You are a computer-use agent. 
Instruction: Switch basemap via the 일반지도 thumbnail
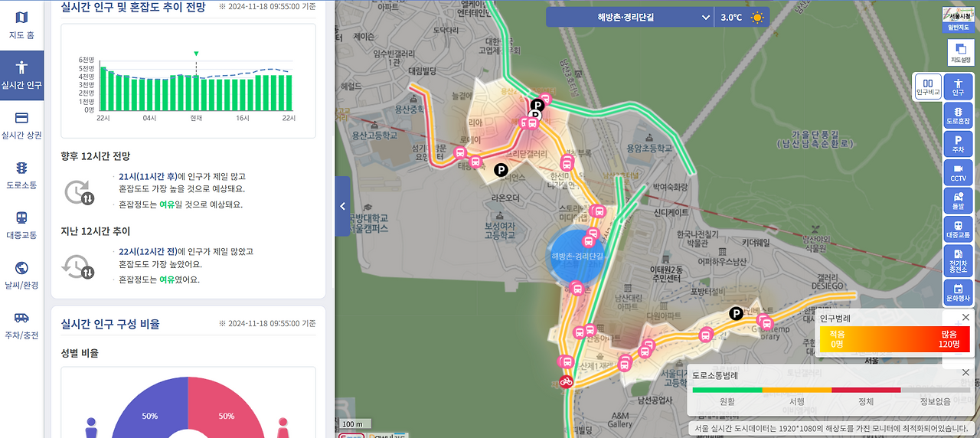pyautogui.click(x=958, y=21)
